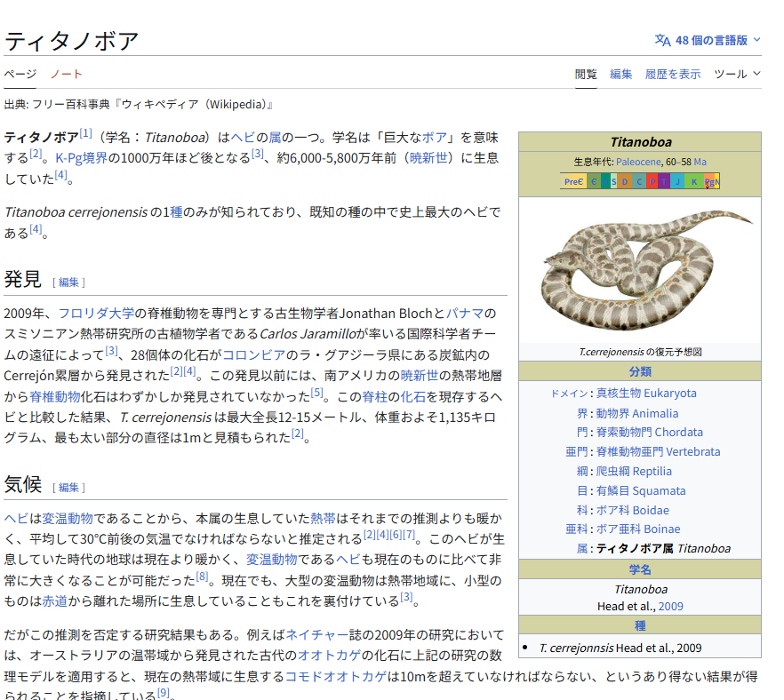Click the Paleocene link in infobox
Image resolution: width=784 pixels, height=700 pixels.
[638, 162]
